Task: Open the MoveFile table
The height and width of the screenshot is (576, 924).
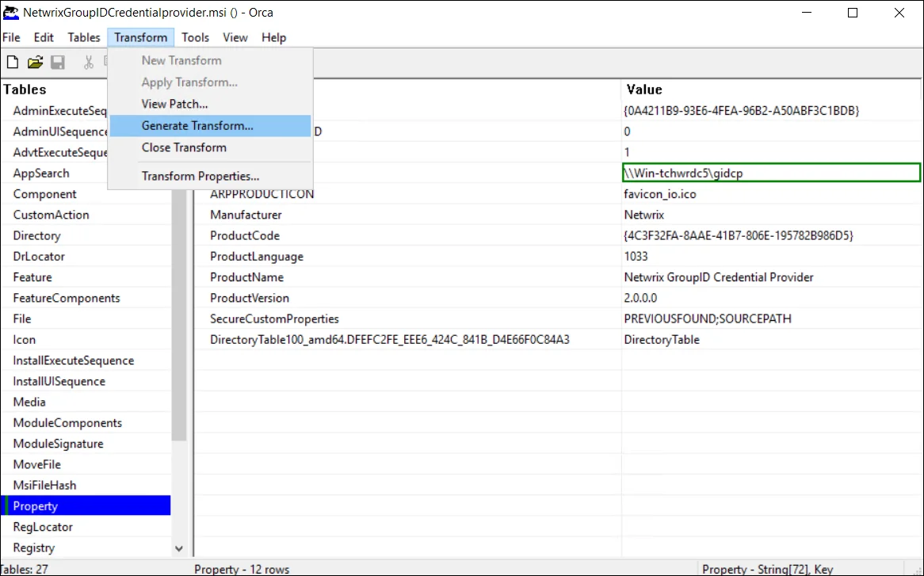Action: [36, 465]
